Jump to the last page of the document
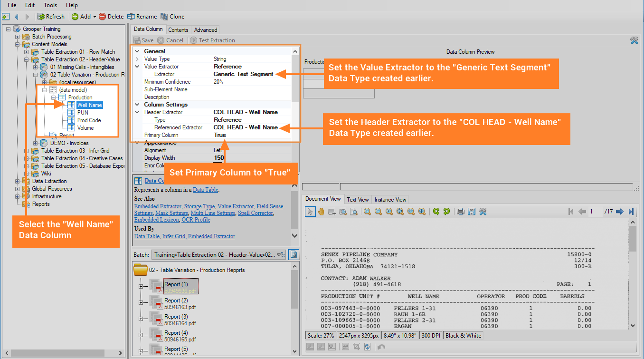This screenshot has height=359, width=644. [x=631, y=212]
